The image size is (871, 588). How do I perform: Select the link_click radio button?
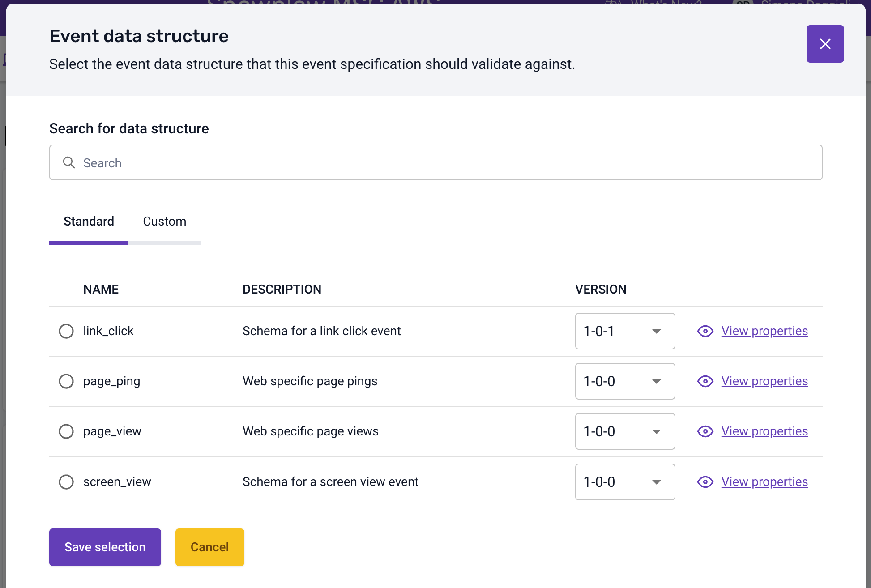point(66,330)
